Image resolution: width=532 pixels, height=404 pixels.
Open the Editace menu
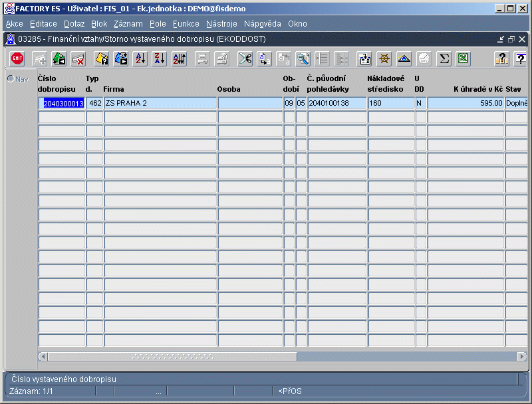pos(43,24)
